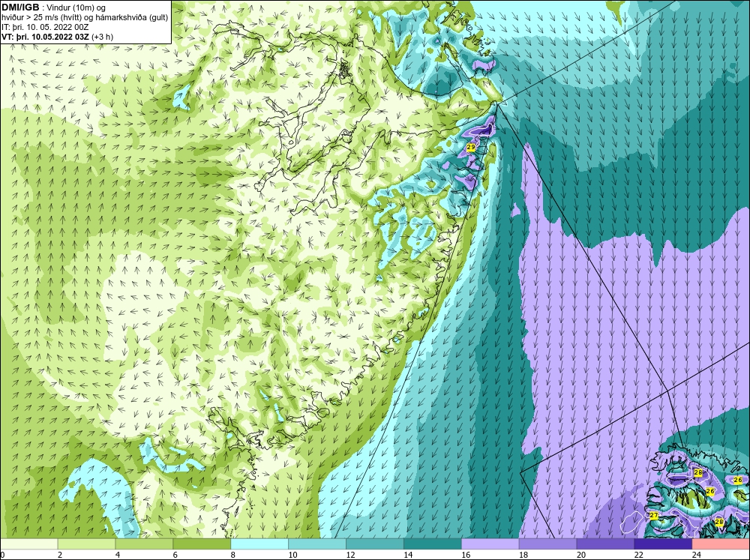Click the turquoise 10–12 m/s legend swatch
The width and height of the screenshot is (750, 560).
pyautogui.click(x=317, y=544)
